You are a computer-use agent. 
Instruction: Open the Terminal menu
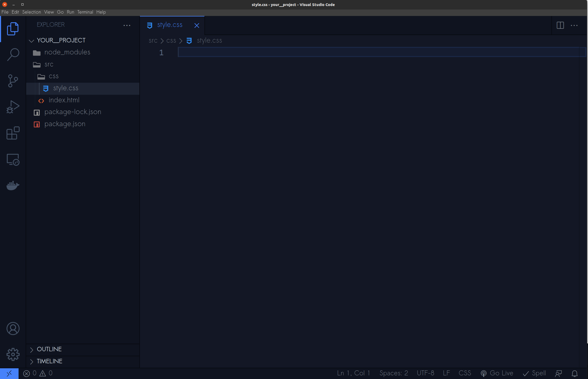coord(85,12)
